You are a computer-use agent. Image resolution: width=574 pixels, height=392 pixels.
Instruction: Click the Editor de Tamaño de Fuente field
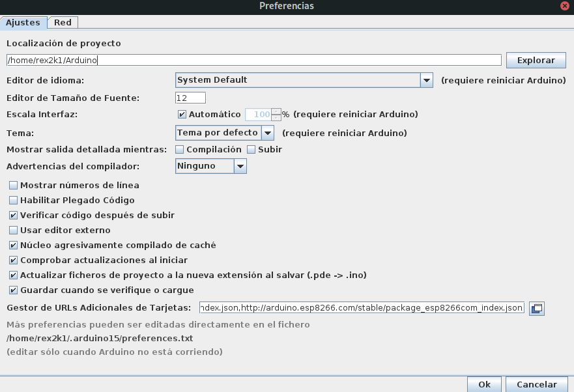[x=190, y=98]
